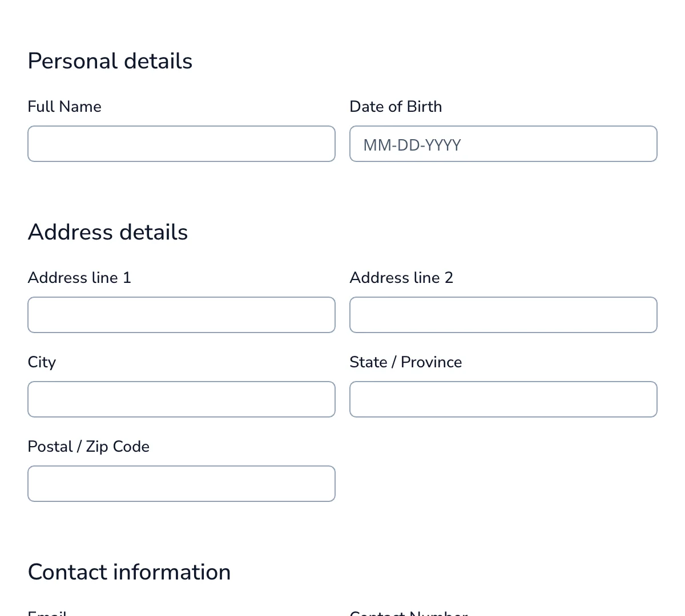Click the Date of Birth label
The height and width of the screenshot is (616, 685).
tap(396, 107)
